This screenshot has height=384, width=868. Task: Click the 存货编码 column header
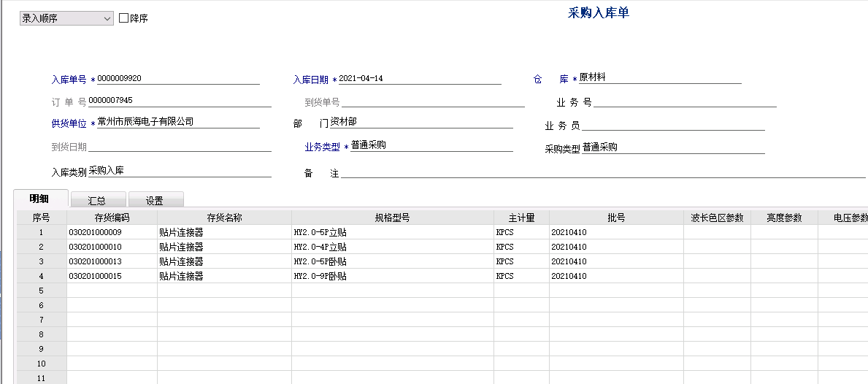(x=112, y=218)
